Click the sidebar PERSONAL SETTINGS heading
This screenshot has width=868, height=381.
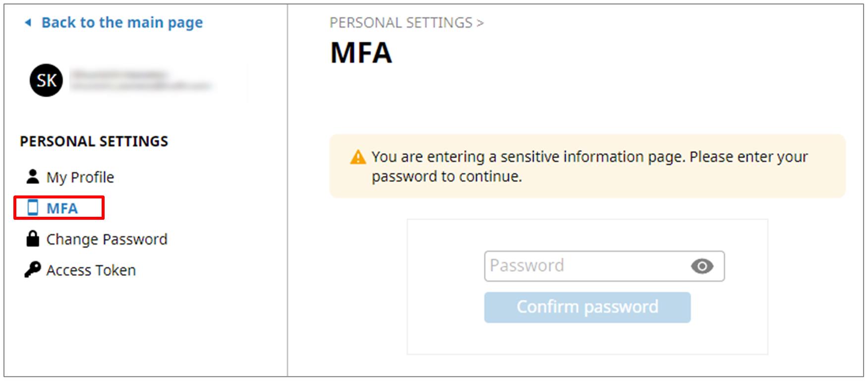tap(94, 141)
